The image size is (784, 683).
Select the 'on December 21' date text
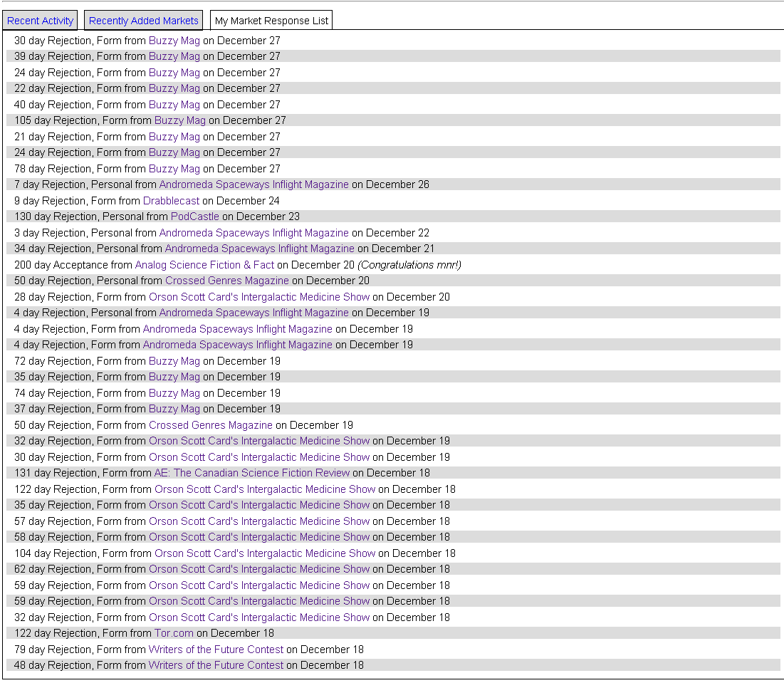pyautogui.click(x=396, y=249)
